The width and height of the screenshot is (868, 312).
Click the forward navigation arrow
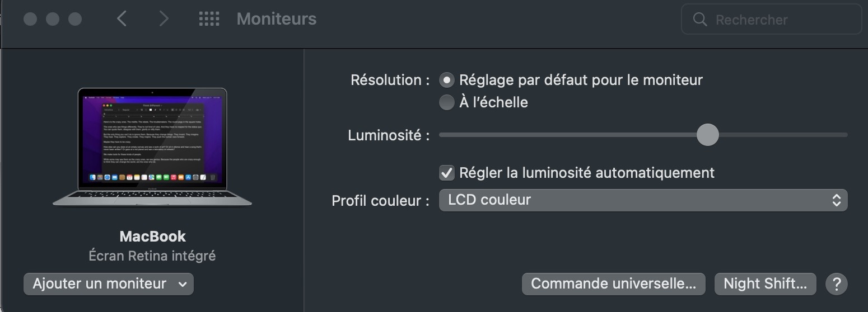[x=164, y=19]
